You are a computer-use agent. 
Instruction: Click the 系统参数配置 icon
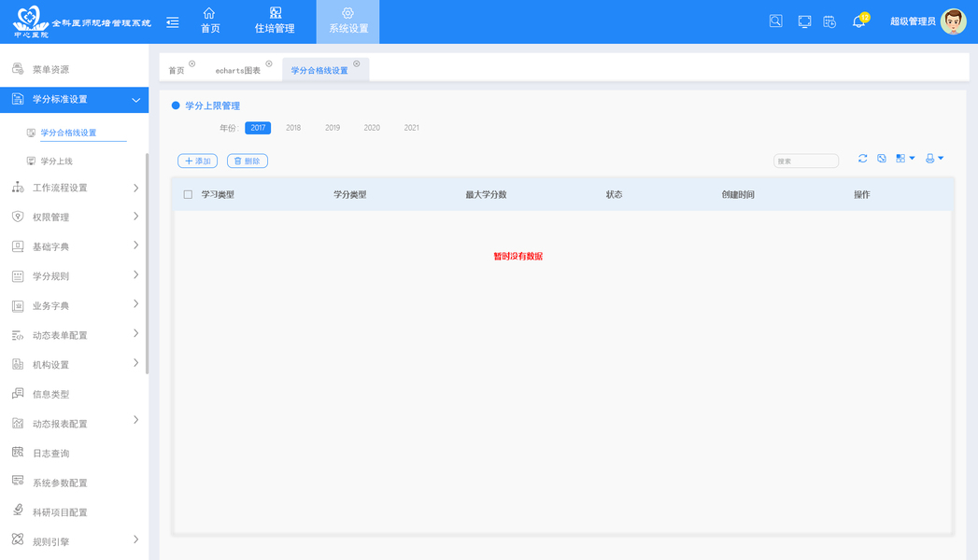[18, 482]
